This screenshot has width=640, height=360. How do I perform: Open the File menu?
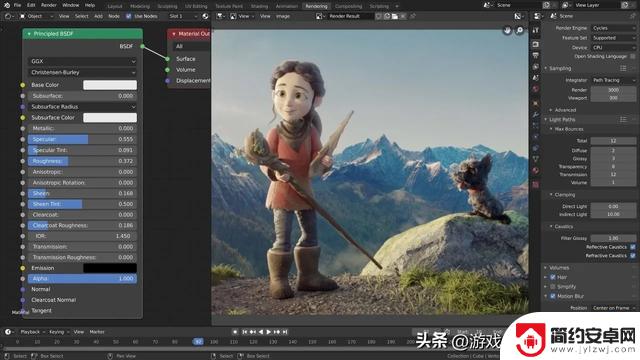click(17, 5)
